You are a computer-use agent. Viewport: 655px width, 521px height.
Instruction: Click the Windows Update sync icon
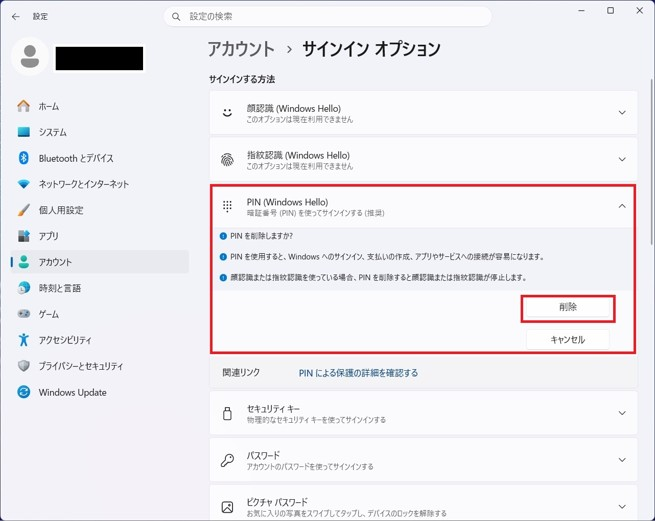tap(23, 392)
